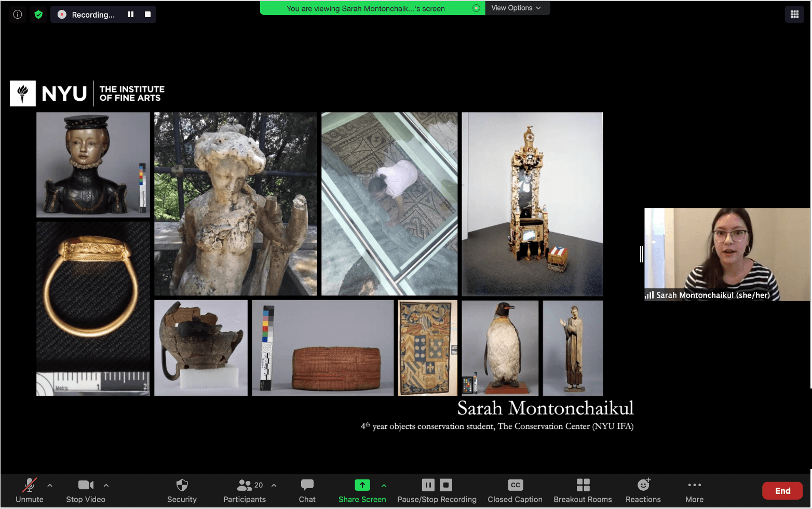
Task: Stop the recording from the top bar
Action: point(148,14)
